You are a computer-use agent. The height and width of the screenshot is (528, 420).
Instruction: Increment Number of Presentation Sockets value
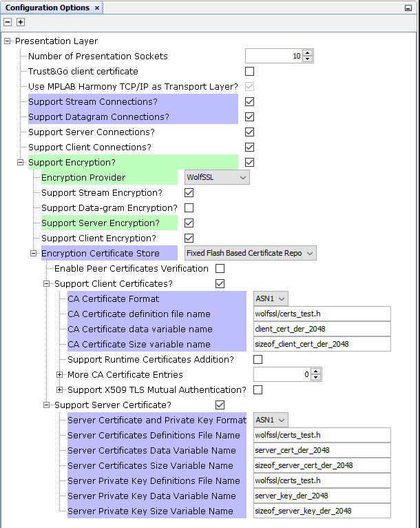(307, 53)
